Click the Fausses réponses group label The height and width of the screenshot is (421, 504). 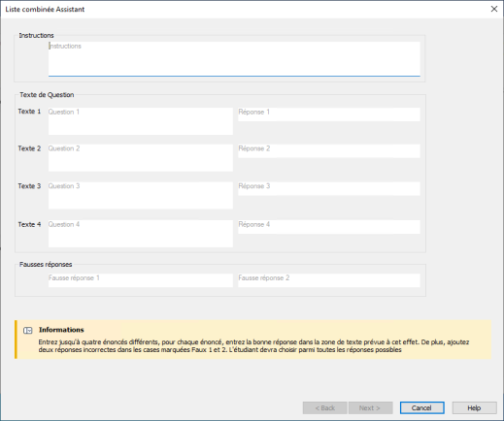pos(46,264)
